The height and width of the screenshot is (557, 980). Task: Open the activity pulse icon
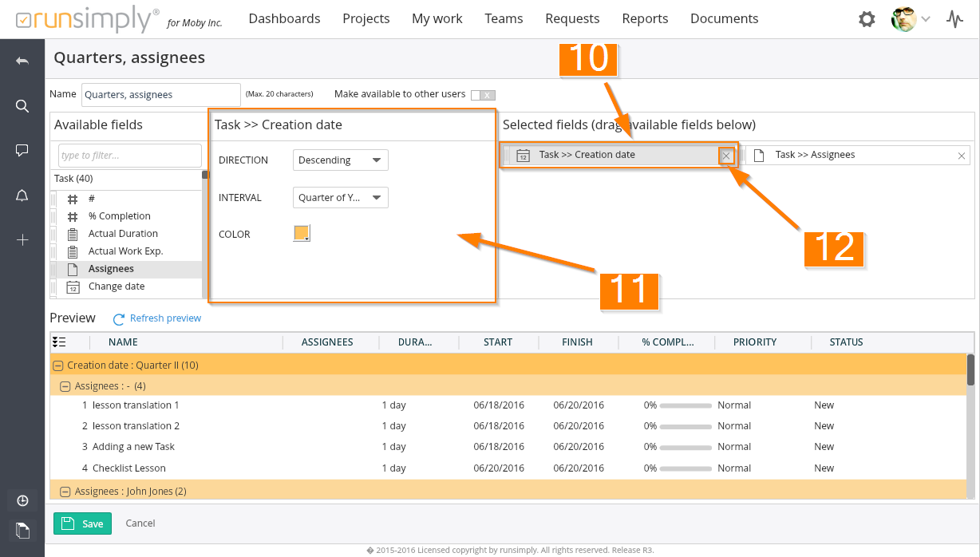click(954, 19)
